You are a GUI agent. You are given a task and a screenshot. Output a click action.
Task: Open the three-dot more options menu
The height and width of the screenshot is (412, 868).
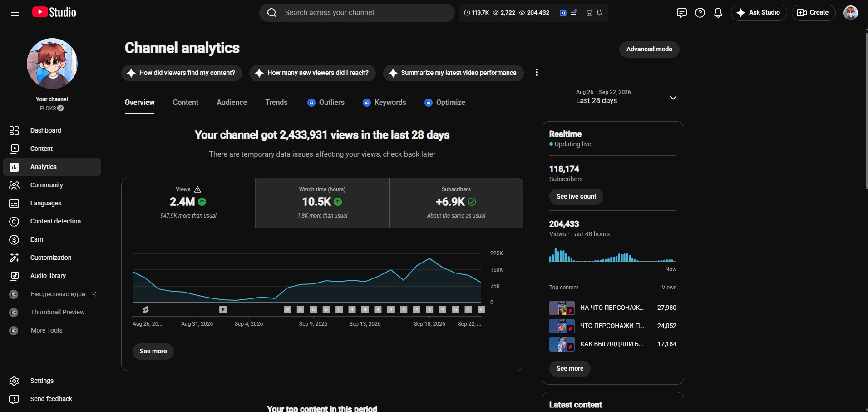(x=537, y=73)
